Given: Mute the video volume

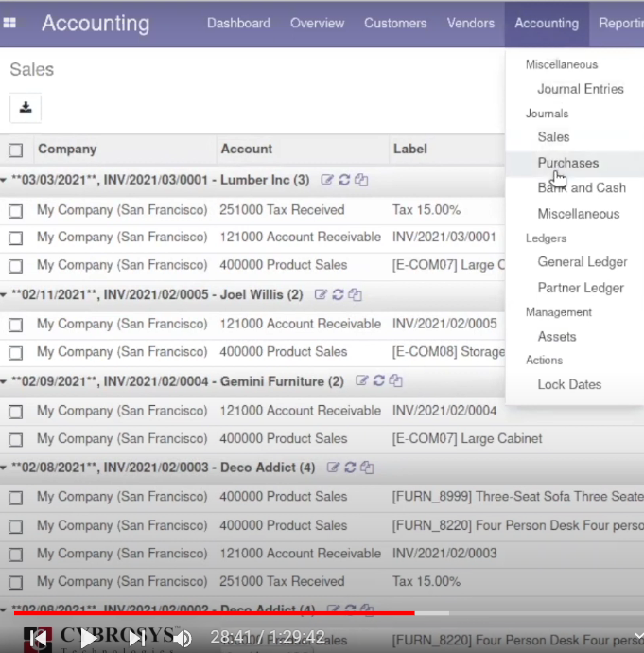Looking at the screenshot, I should pos(183,638).
